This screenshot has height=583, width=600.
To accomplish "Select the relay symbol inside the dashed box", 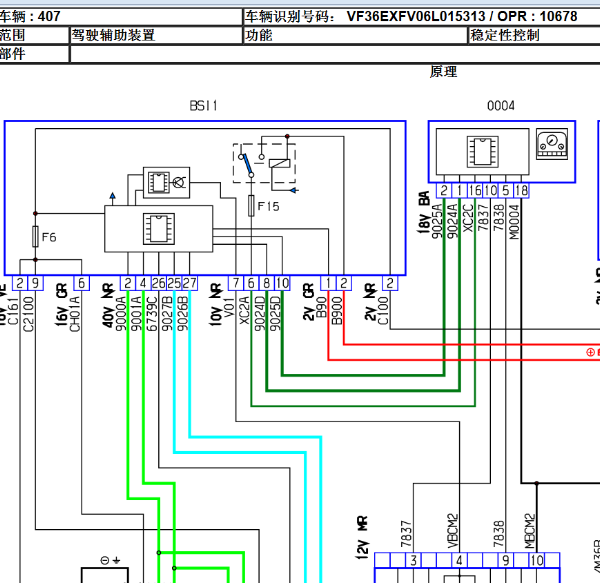I will (280, 163).
